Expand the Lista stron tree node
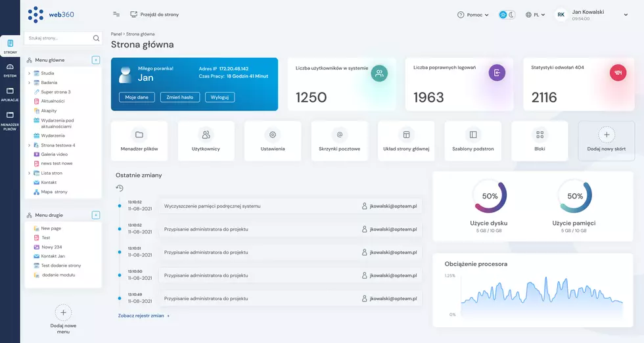Screen dimensions: 644x343 30,173
